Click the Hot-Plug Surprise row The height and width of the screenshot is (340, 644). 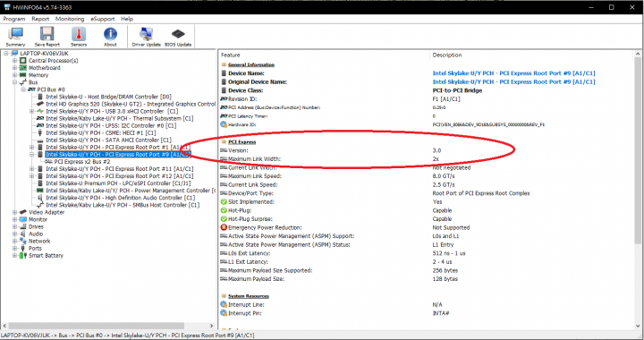point(427,219)
